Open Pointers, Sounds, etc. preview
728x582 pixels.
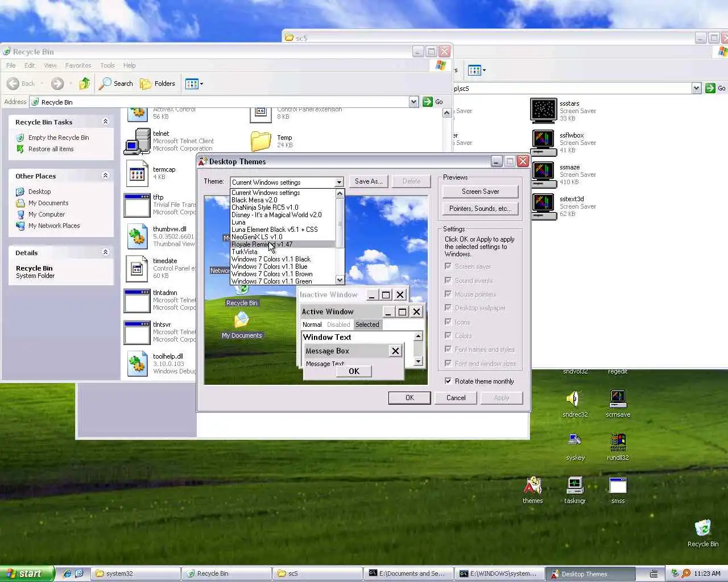480,209
